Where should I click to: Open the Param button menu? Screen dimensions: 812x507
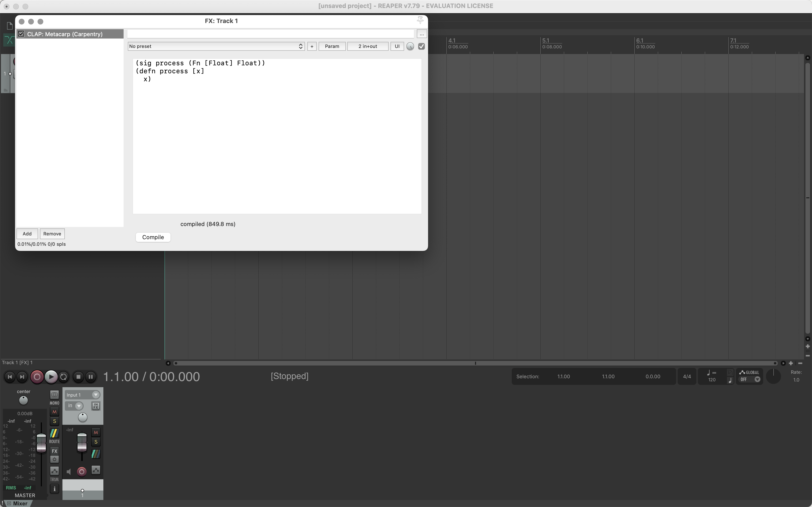[x=332, y=46]
